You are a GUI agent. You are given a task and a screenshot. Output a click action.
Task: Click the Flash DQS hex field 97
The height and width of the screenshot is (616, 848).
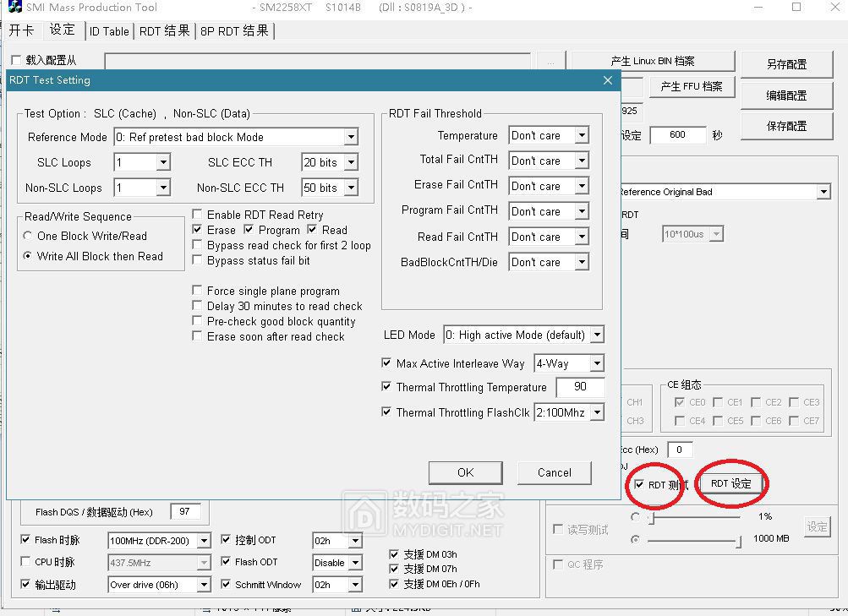click(185, 511)
